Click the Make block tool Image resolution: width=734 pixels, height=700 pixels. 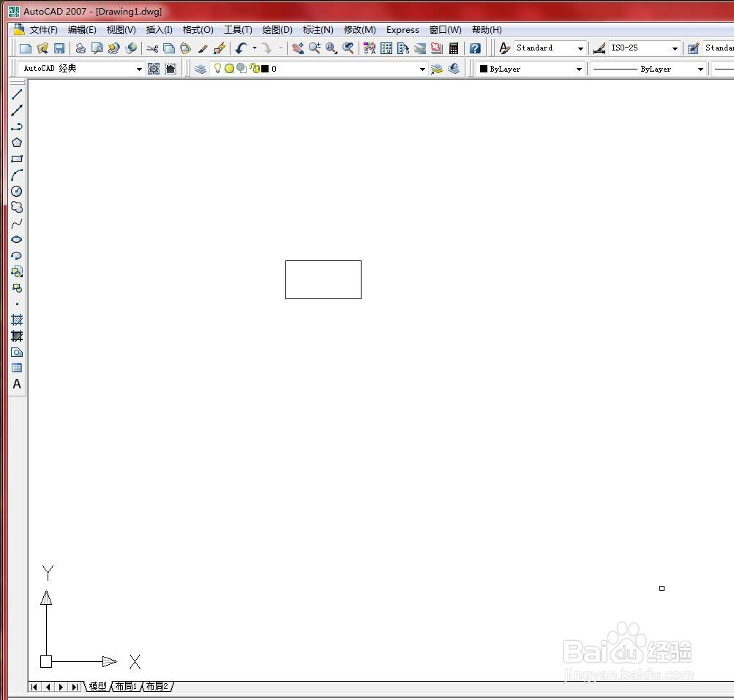coord(17,287)
